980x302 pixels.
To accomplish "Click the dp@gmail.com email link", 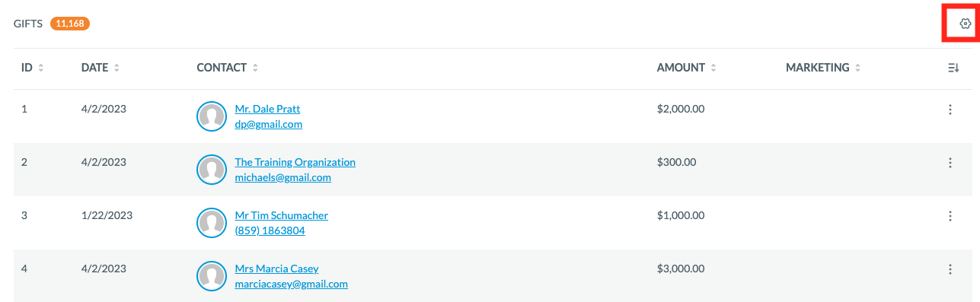I will pyautogui.click(x=268, y=124).
